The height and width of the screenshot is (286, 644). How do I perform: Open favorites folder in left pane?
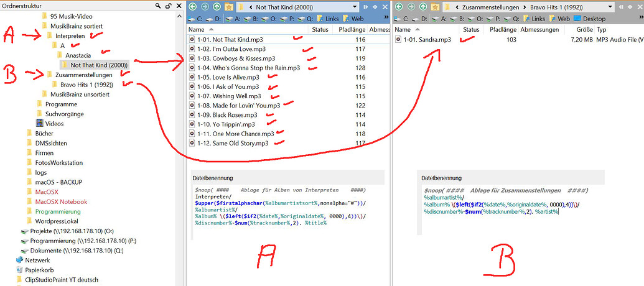(x=229, y=7)
